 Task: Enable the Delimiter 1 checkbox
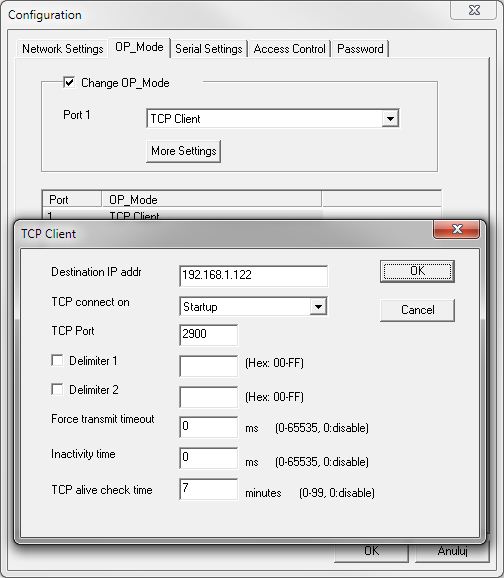coord(57,360)
